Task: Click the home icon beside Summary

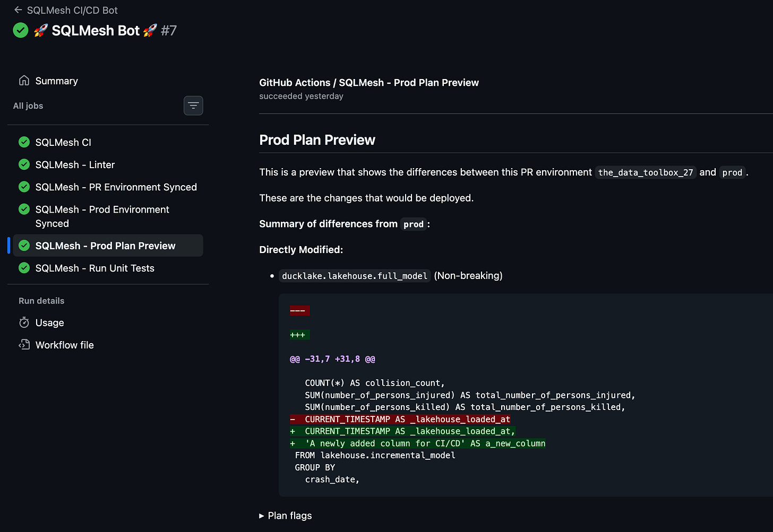Action: coord(24,81)
